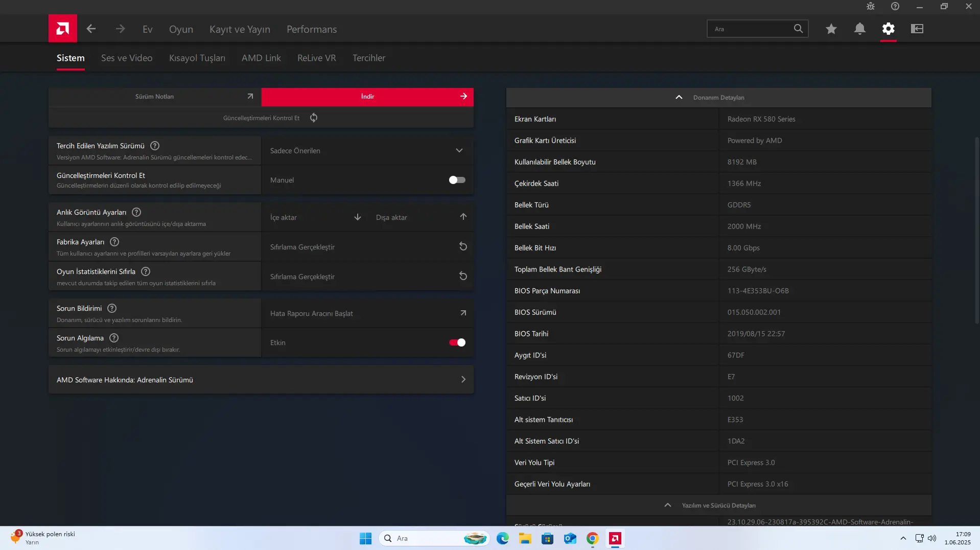This screenshot has height=550, width=980.
Task: Open the Sadece Önerilen dropdown
Action: (367, 150)
